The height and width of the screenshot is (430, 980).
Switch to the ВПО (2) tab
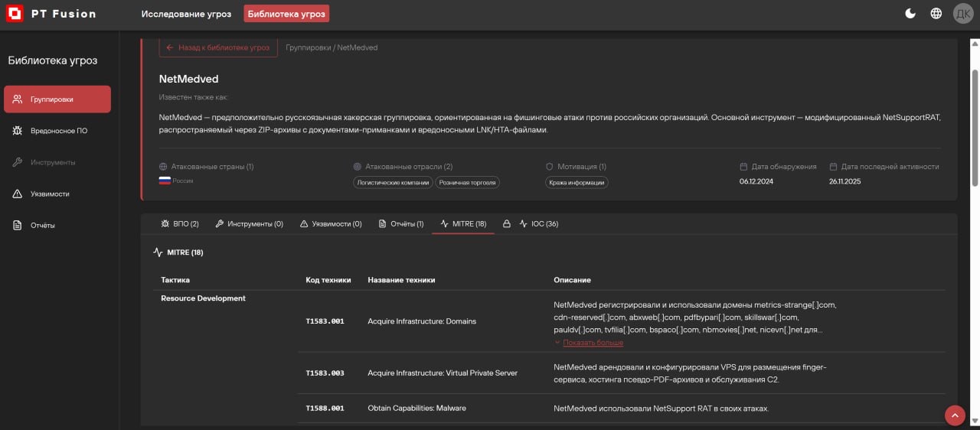[x=179, y=223]
